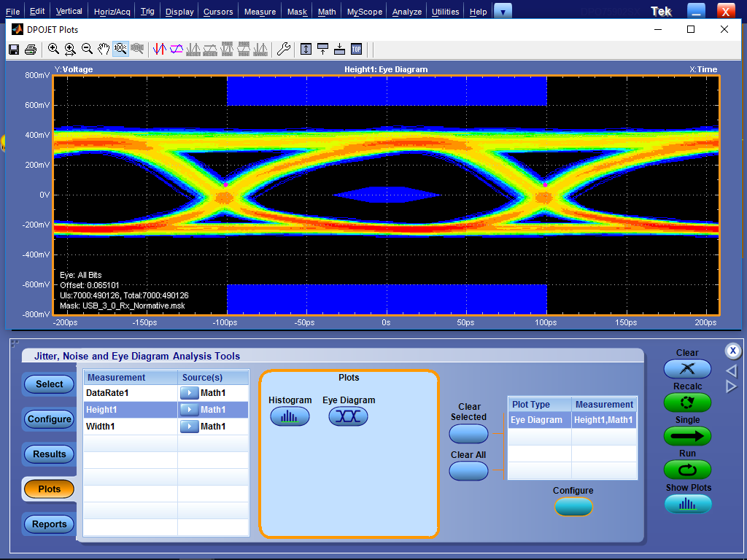Screen dimensions: 747x560
Task: Toggle the TOP always-on-top icon
Action: [x=356, y=49]
